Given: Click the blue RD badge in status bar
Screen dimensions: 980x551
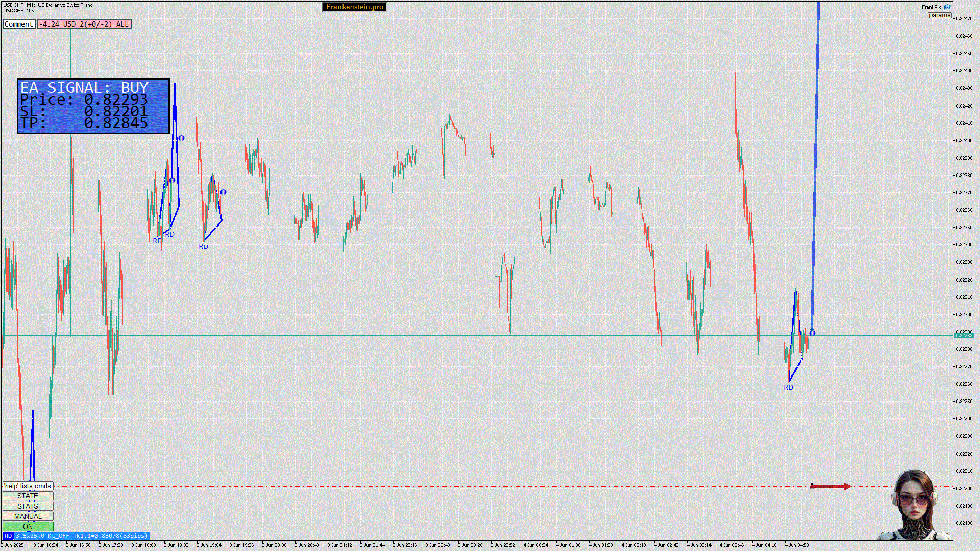Looking at the screenshot, I should [x=8, y=536].
